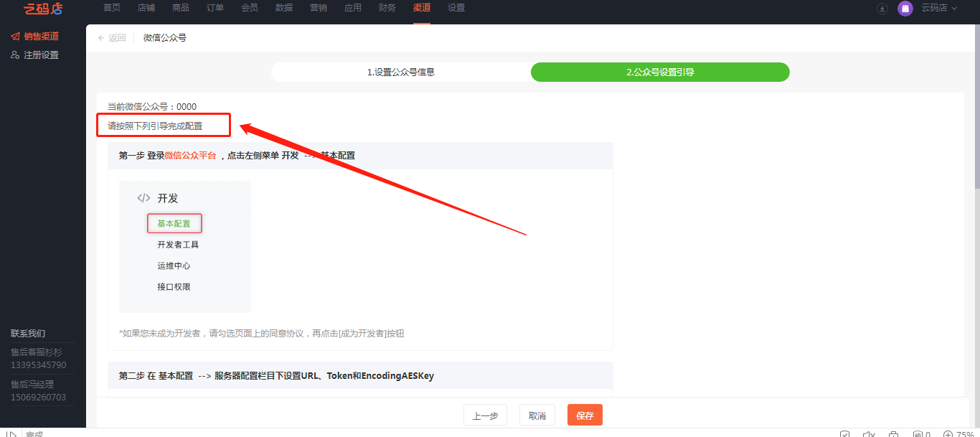Open the 应用 menu
The image size is (980, 437).
coord(353,8)
